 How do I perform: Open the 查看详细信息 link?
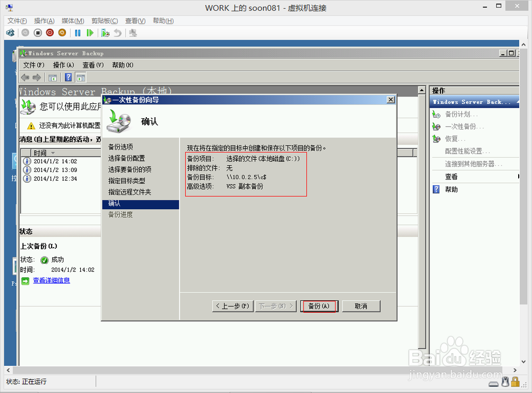coord(51,281)
